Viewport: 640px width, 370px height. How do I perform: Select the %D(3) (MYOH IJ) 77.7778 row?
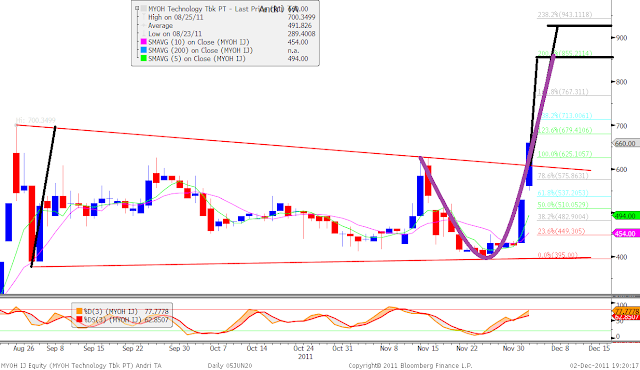(122, 311)
